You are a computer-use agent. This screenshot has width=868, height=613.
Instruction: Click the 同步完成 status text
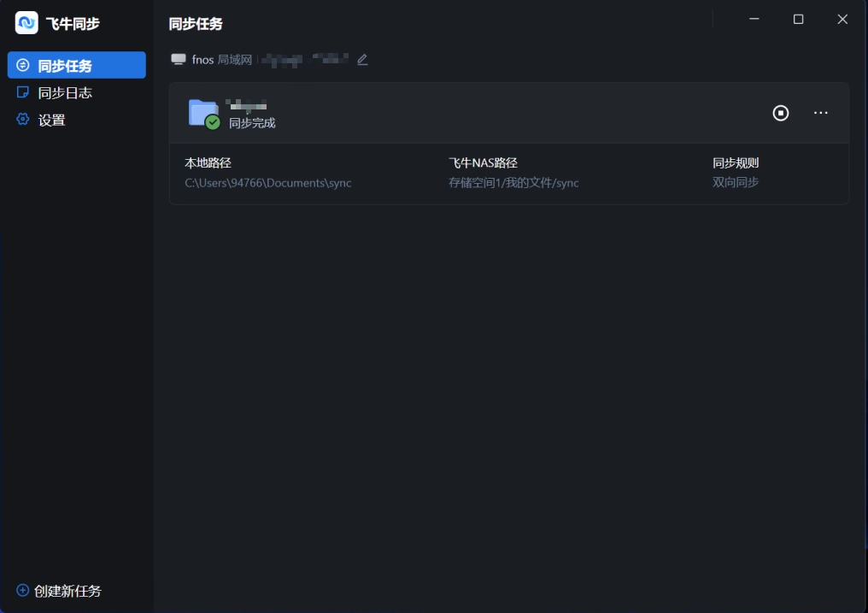point(252,123)
